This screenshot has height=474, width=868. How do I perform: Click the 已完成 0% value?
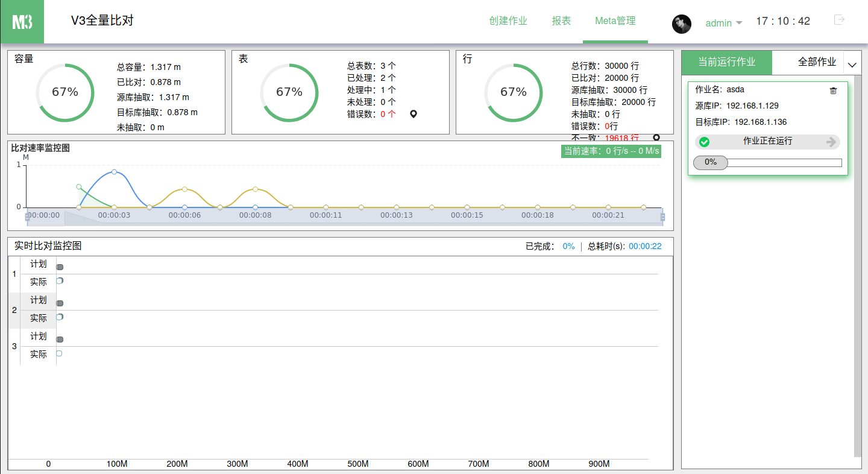click(x=568, y=246)
